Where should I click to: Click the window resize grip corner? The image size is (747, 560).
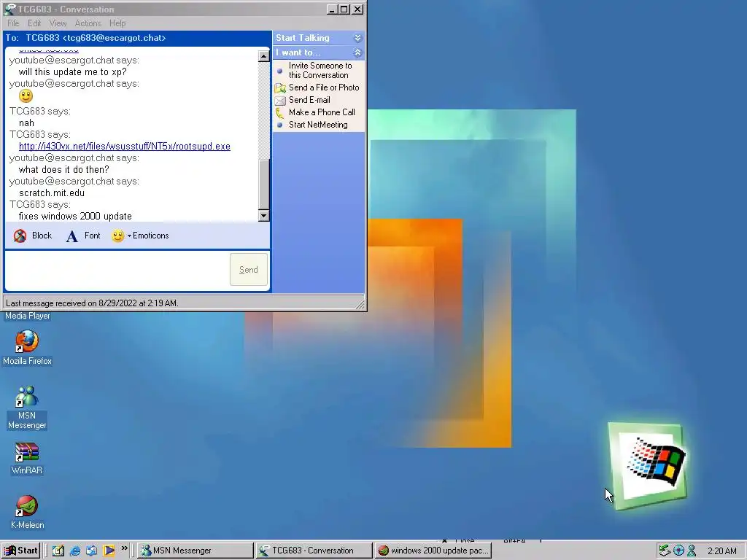(x=360, y=305)
